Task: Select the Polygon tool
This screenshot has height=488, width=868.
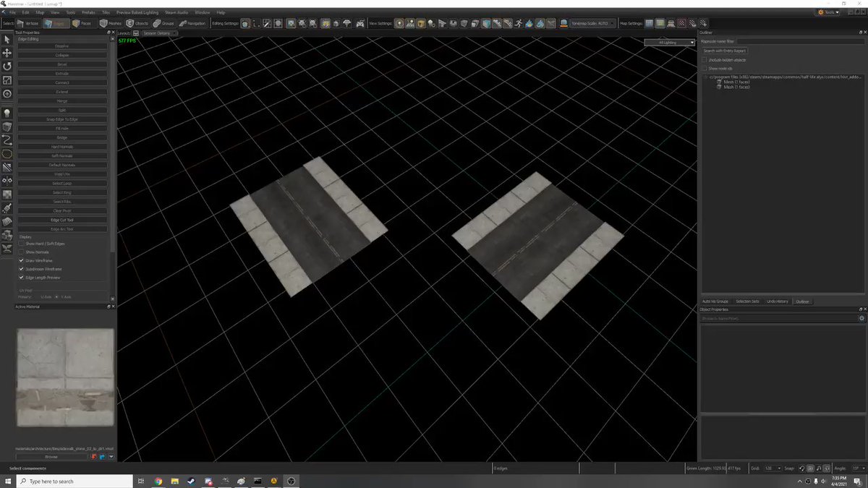Action: pos(7,154)
